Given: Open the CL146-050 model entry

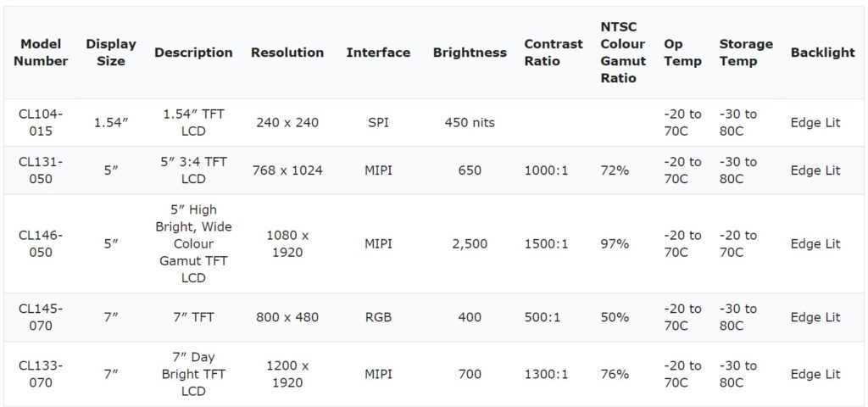Looking at the screenshot, I should (41, 244).
